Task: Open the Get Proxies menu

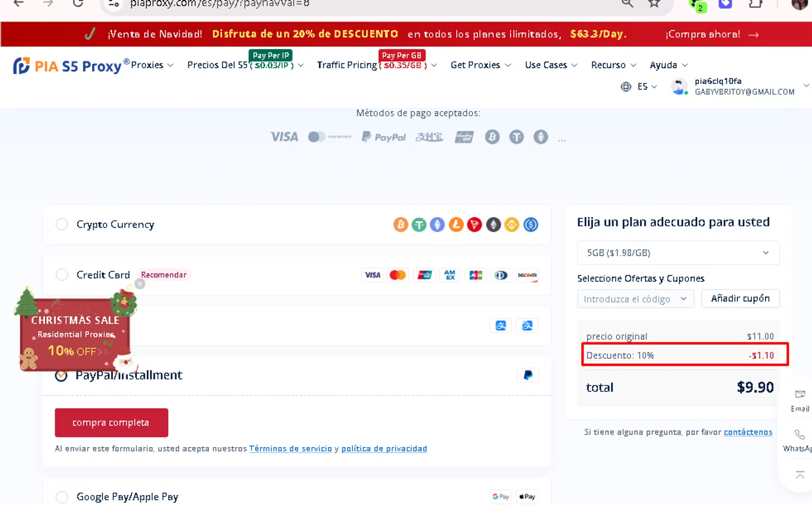Action: pos(481,65)
